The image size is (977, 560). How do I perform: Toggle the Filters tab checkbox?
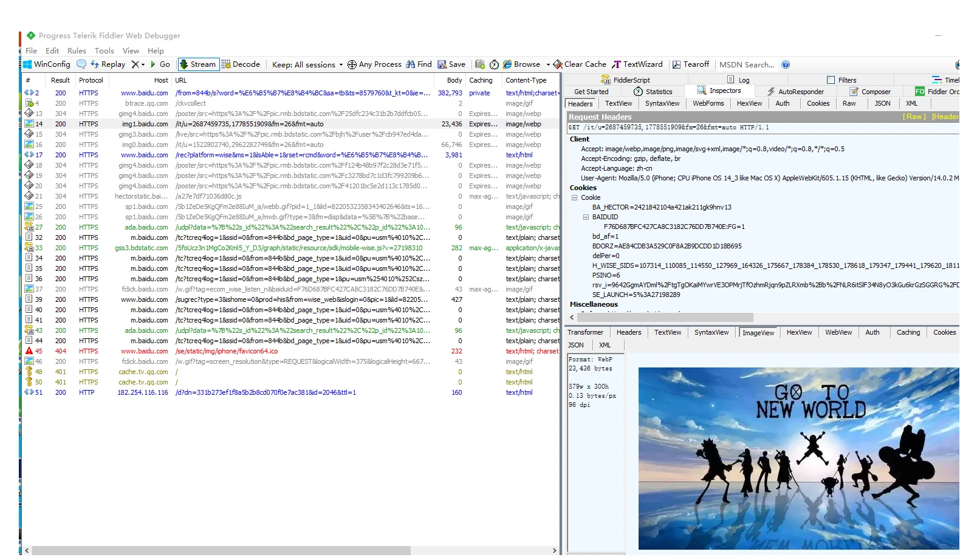pyautogui.click(x=831, y=80)
